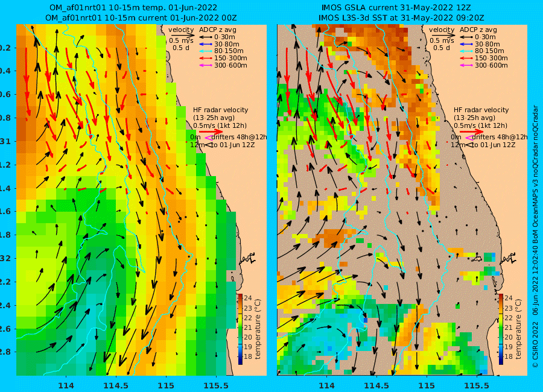Click red 150-300m arrow in right legend

pos(466,58)
